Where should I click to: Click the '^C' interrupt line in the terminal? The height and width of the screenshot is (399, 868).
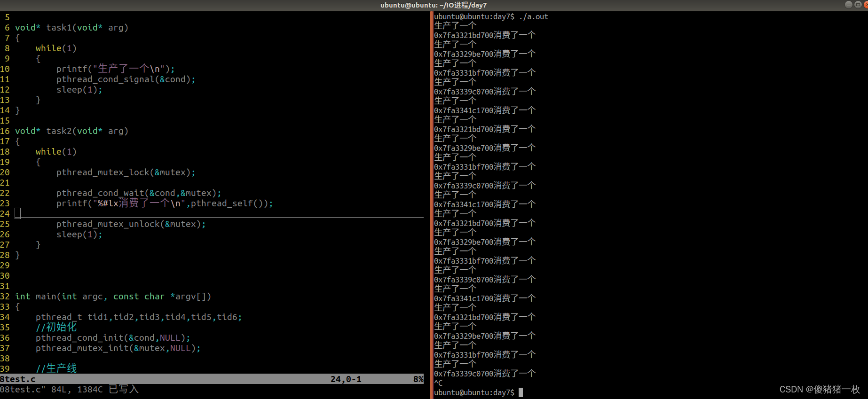tap(438, 383)
